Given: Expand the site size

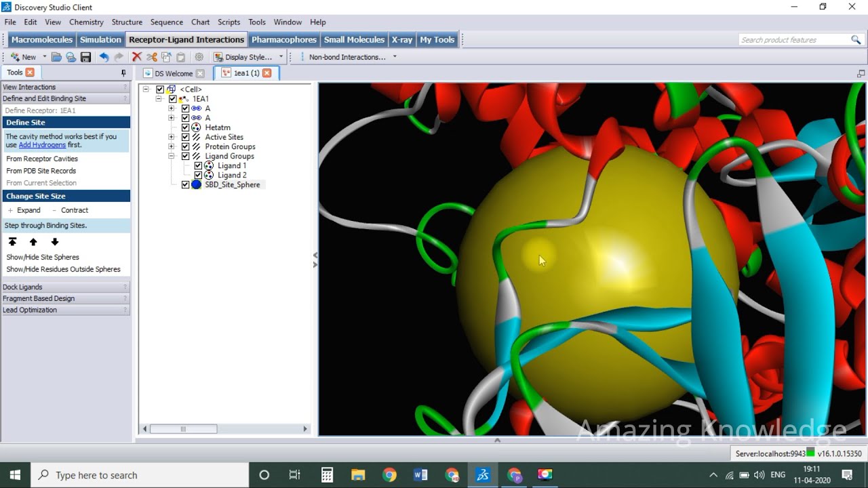Looking at the screenshot, I should (24, 210).
